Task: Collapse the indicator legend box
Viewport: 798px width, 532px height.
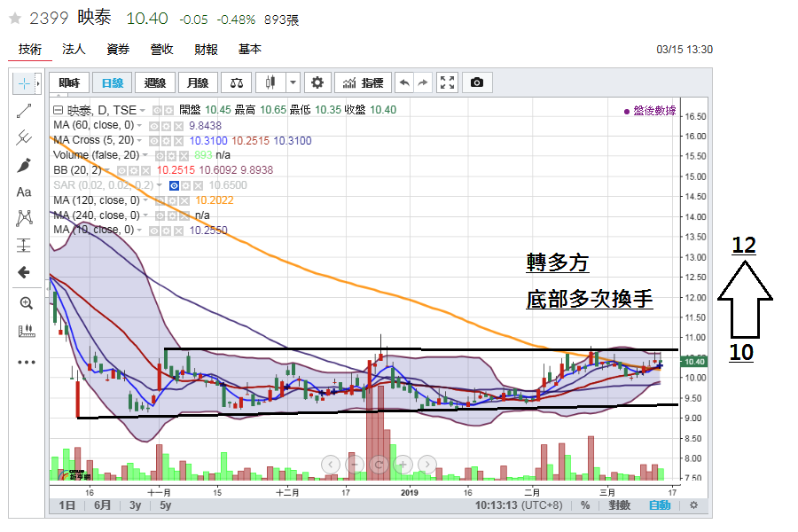Action: 58,110
